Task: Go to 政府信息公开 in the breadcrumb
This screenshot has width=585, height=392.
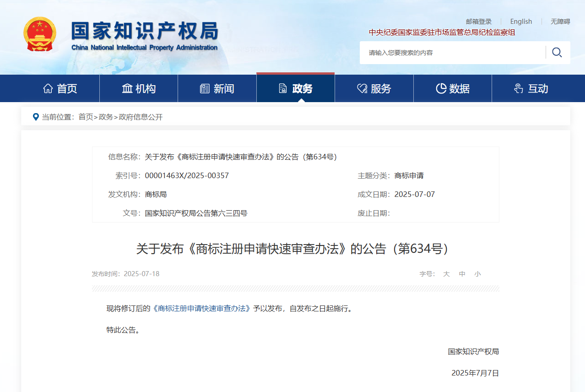Action: (141, 117)
